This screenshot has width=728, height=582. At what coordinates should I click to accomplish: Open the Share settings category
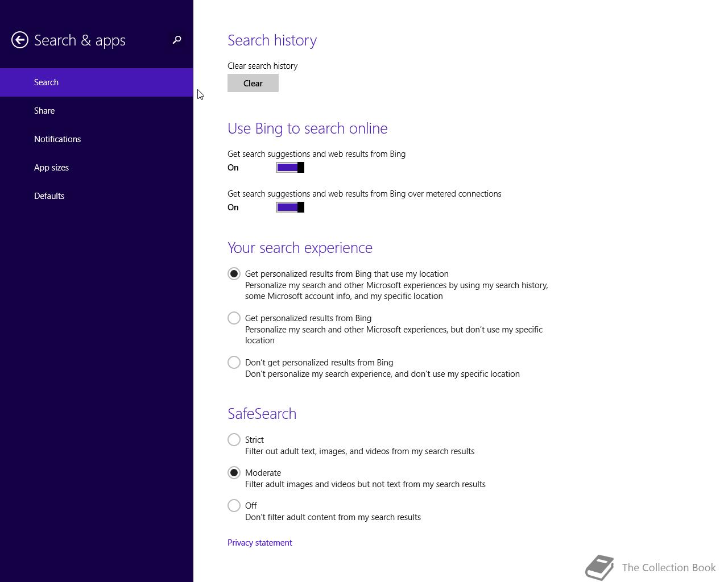(96, 111)
